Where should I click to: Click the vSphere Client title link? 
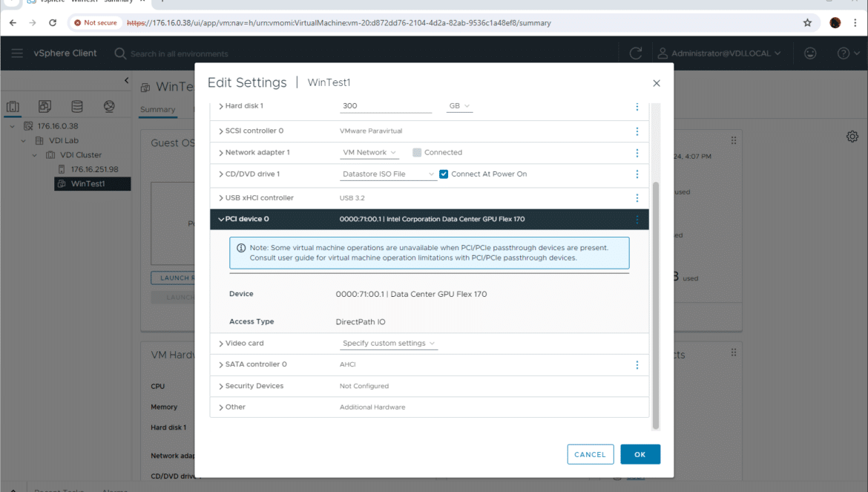65,53
